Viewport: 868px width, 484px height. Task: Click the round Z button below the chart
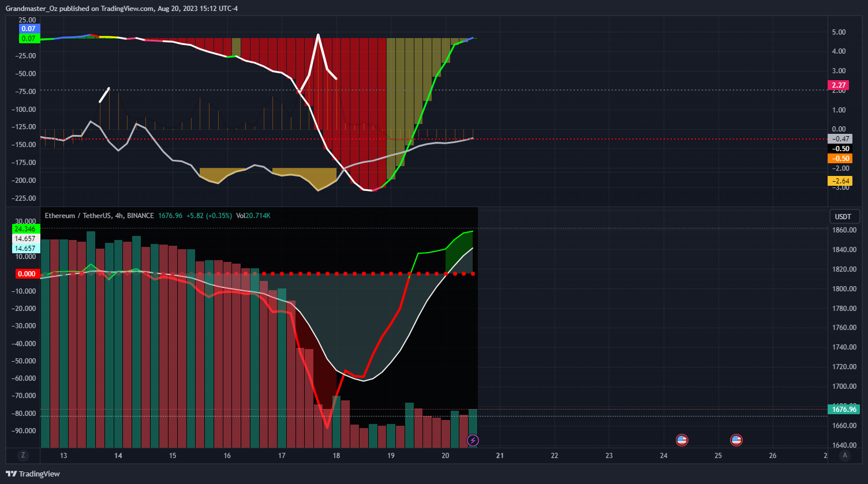(23, 455)
